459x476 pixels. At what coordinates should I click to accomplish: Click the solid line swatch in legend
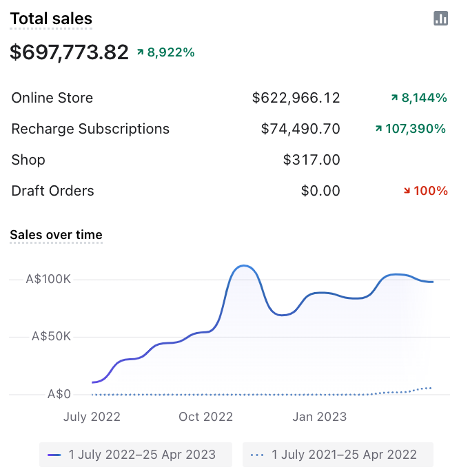54,455
